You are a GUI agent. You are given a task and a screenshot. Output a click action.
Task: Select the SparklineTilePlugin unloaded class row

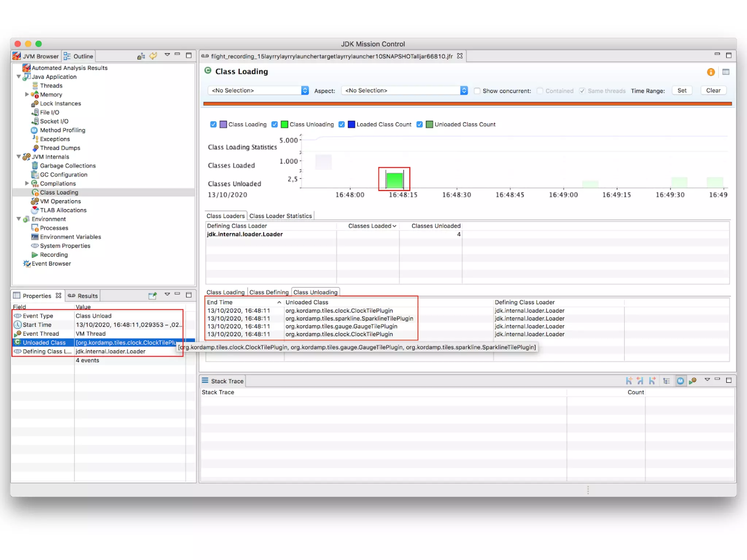[x=349, y=319]
